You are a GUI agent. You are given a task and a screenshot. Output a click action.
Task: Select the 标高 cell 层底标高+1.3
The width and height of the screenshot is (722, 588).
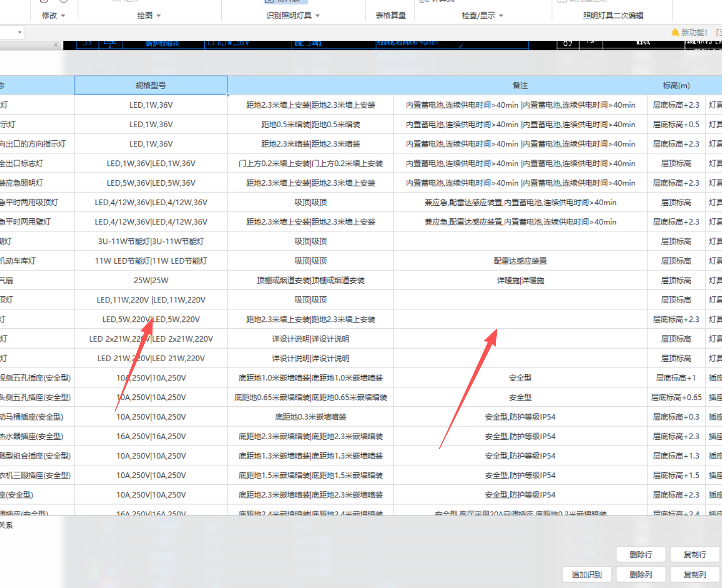click(x=676, y=456)
